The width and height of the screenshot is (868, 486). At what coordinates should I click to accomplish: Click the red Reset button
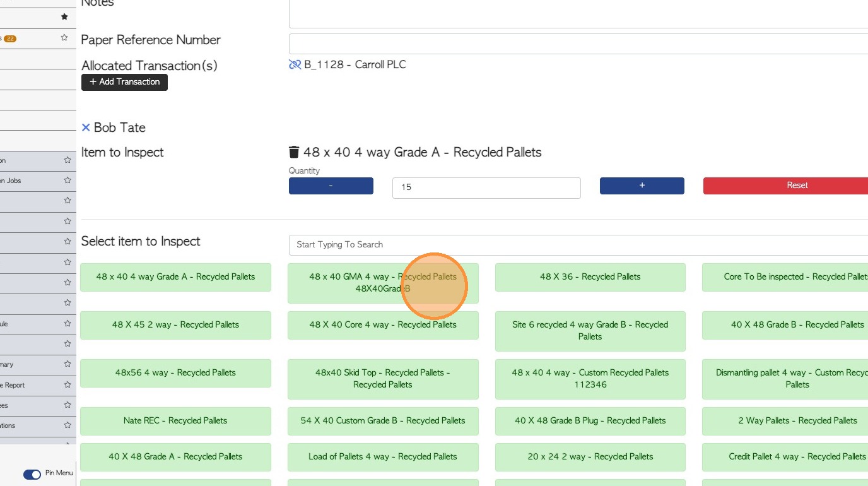785,186
